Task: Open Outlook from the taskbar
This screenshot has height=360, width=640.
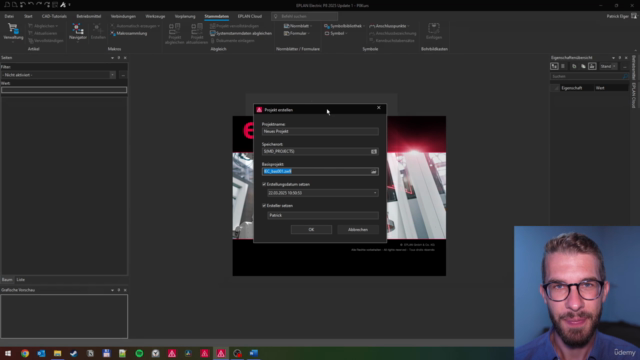Action: point(41,353)
